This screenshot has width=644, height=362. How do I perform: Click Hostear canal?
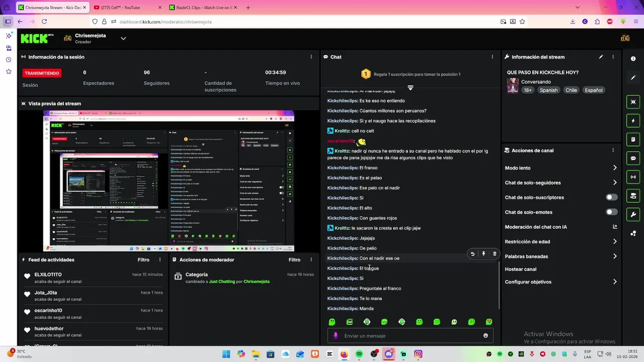(x=521, y=269)
